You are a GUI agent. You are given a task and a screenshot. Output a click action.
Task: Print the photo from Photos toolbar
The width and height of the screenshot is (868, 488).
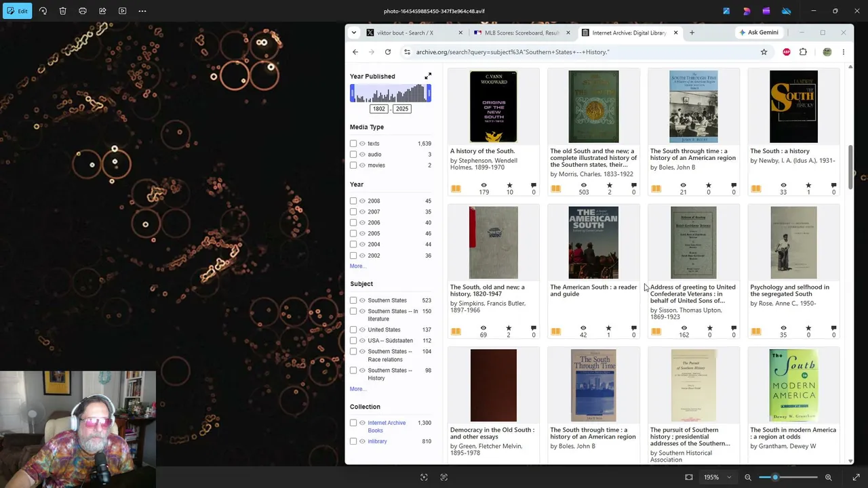[83, 11]
